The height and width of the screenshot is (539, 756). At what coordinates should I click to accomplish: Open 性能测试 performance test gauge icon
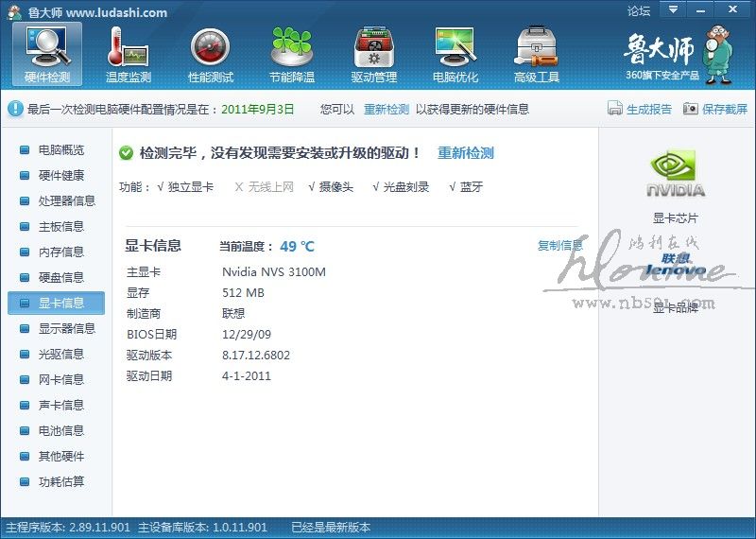coord(210,55)
